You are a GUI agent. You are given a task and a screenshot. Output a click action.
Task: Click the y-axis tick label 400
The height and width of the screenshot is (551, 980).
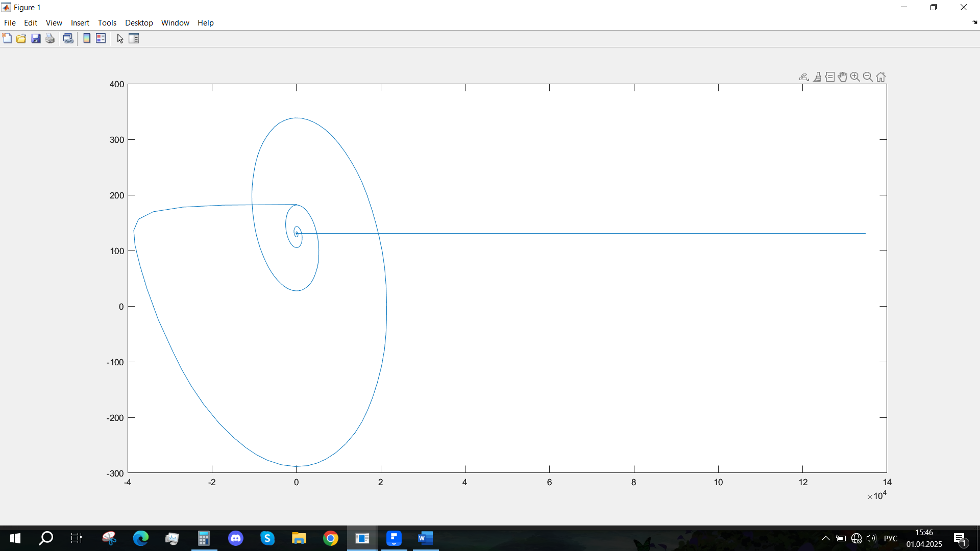coord(117,84)
